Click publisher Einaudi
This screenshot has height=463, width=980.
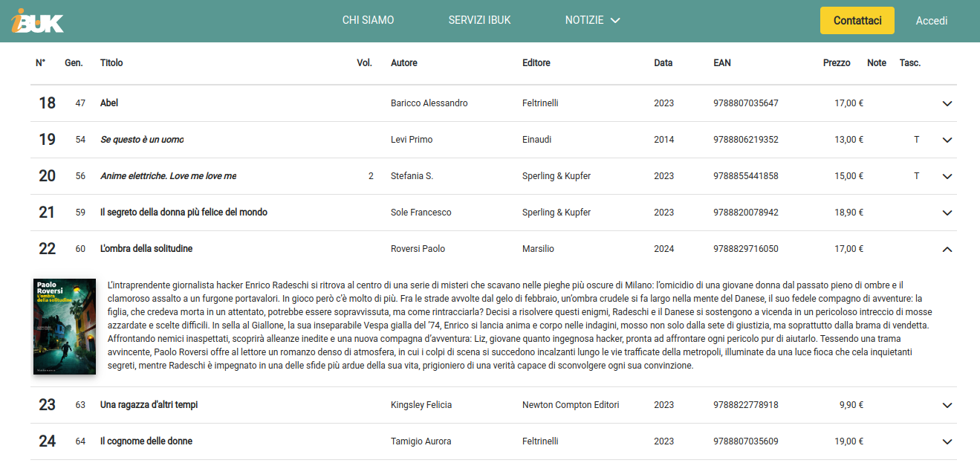[x=538, y=140]
